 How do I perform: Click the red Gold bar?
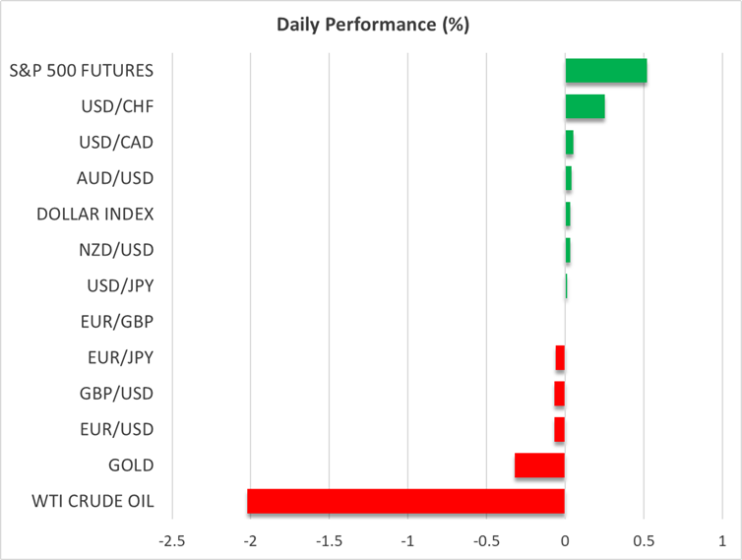(539, 466)
